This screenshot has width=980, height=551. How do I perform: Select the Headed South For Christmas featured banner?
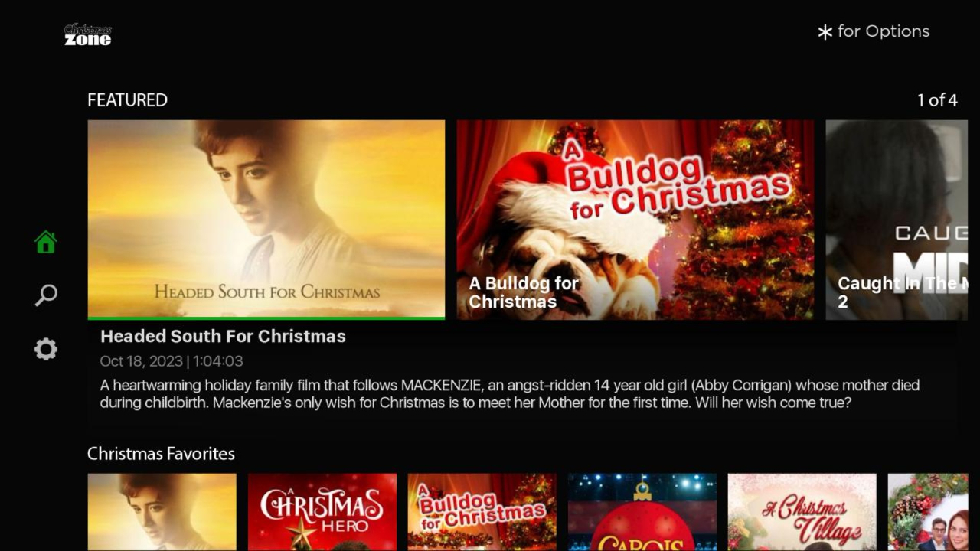[x=266, y=219]
